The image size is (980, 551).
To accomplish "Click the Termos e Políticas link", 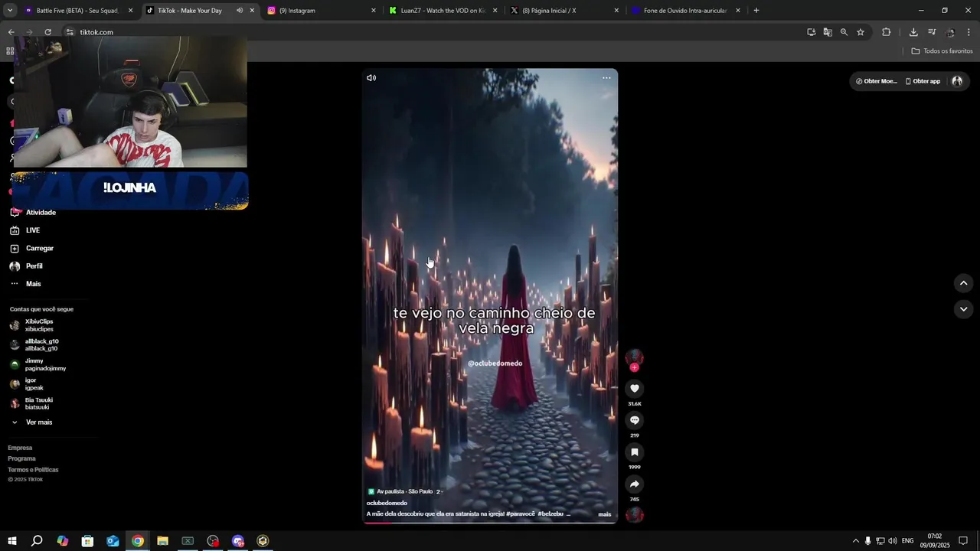I will pos(33,470).
